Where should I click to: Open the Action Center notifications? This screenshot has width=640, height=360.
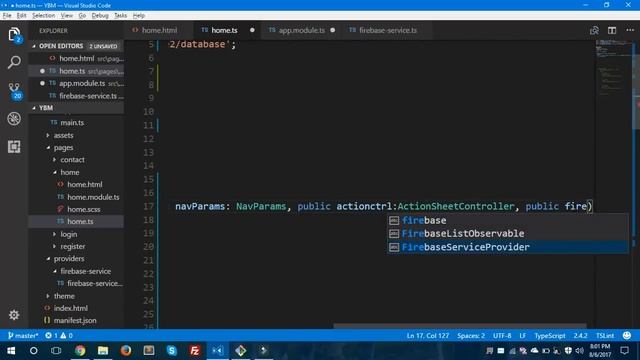(x=624, y=351)
